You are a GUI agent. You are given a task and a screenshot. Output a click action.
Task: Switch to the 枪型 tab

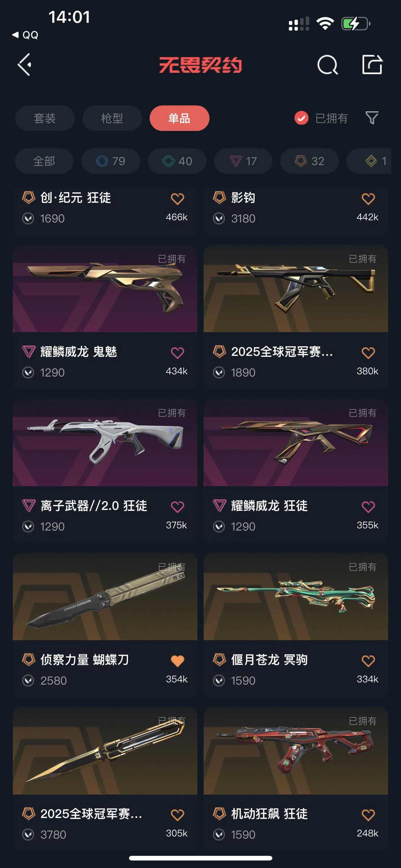click(112, 118)
